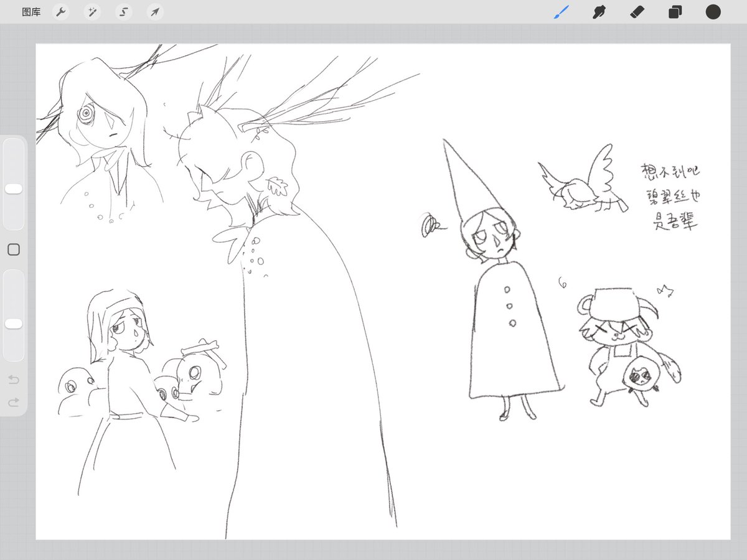747x560 pixels.
Task: Activate the Selection S tool
Action: pyautogui.click(x=124, y=12)
